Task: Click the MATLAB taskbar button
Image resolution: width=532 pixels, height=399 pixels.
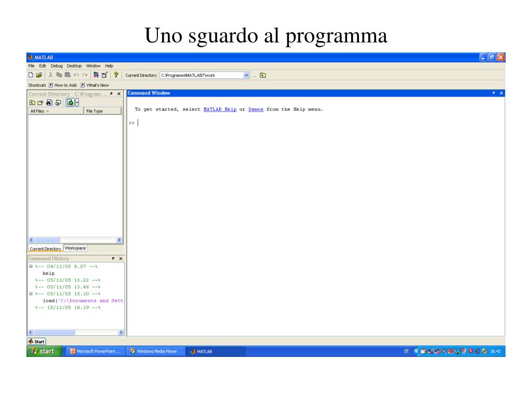Action: pos(216,352)
